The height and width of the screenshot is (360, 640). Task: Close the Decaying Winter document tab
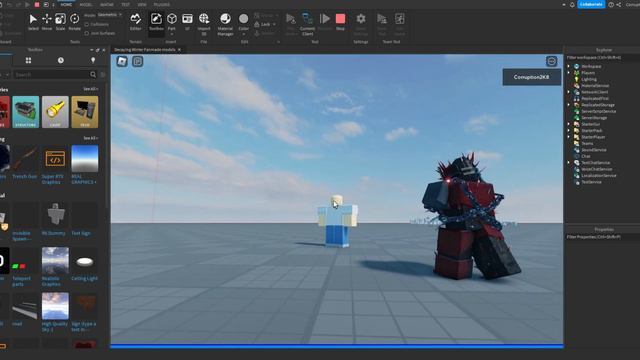tap(179, 50)
